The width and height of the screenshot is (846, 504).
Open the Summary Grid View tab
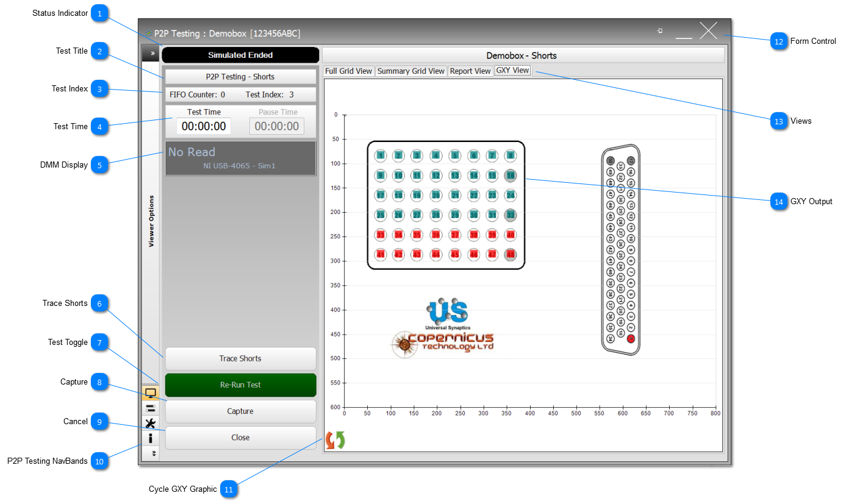(410, 71)
